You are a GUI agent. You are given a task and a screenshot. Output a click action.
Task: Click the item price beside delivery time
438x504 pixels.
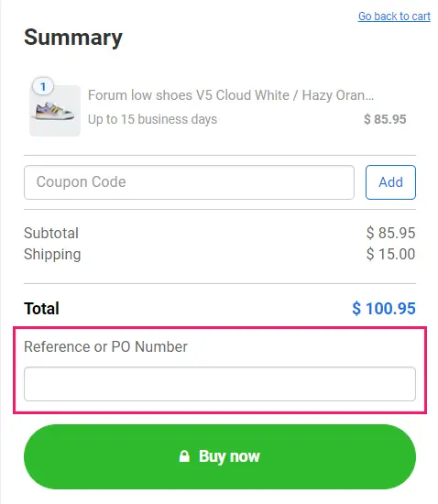point(385,119)
